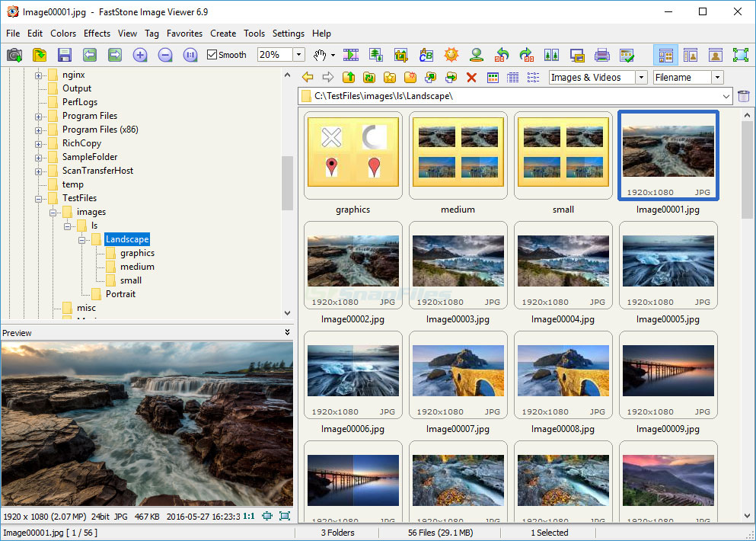Switch to full screen view mode
Image resolution: width=756 pixels, height=541 pixels.
click(x=740, y=55)
